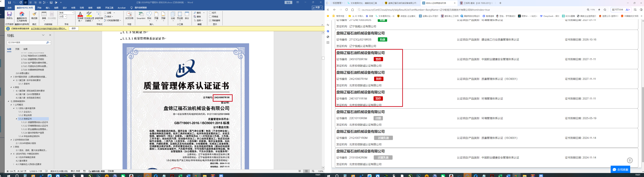The image size is (644, 177).
Task: Click the redo arrow in Word's title bar
Action: coord(20,2)
